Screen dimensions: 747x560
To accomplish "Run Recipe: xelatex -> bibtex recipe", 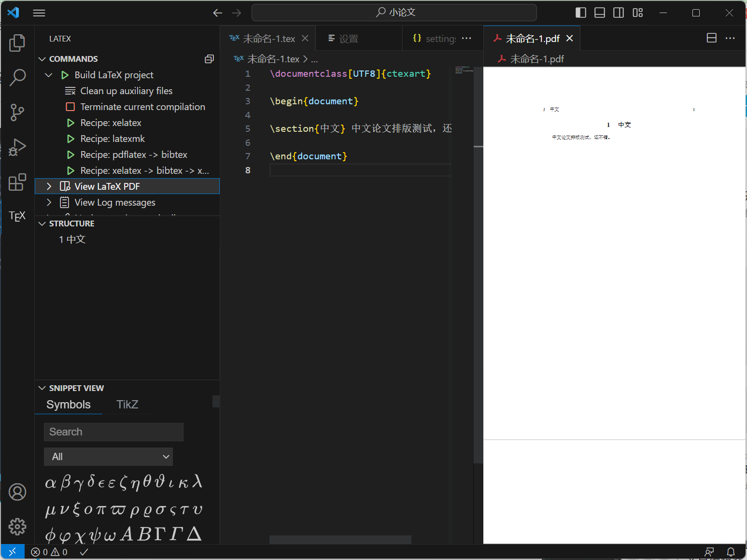I will (127, 170).
